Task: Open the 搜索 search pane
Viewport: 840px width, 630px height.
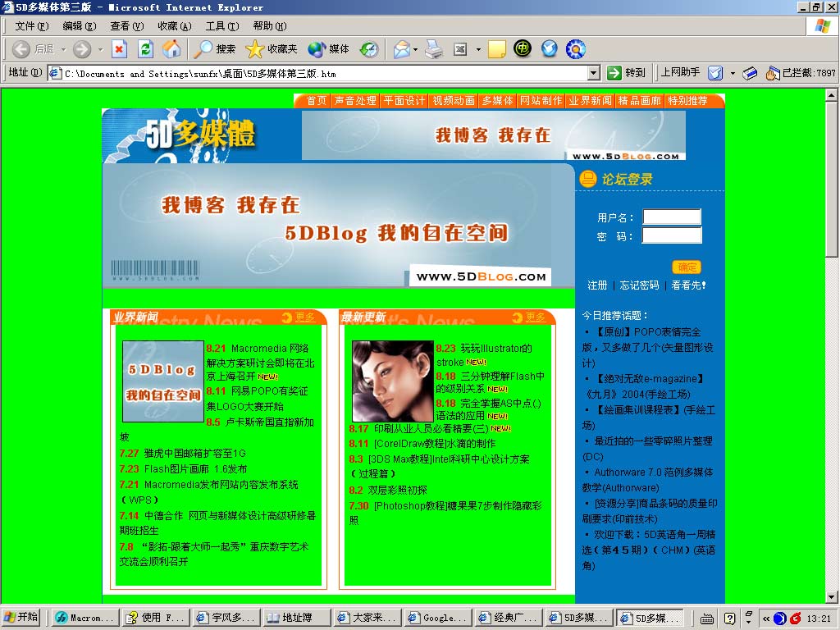Action: [x=214, y=49]
